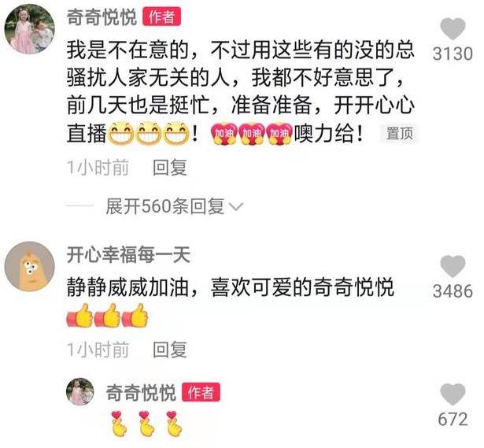Tap the finger-heart emojis in author reply
484x448 pixels.
click(x=146, y=424)
